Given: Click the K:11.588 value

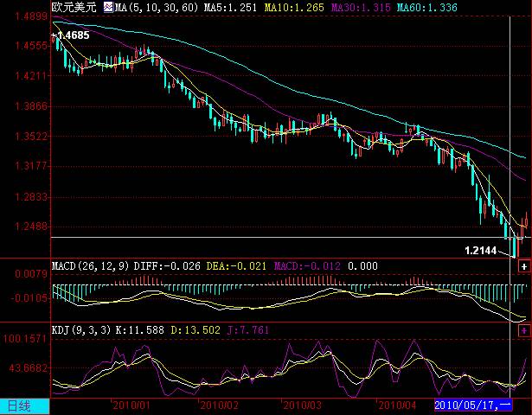Looking at the screenshot, I should point(140,330).
